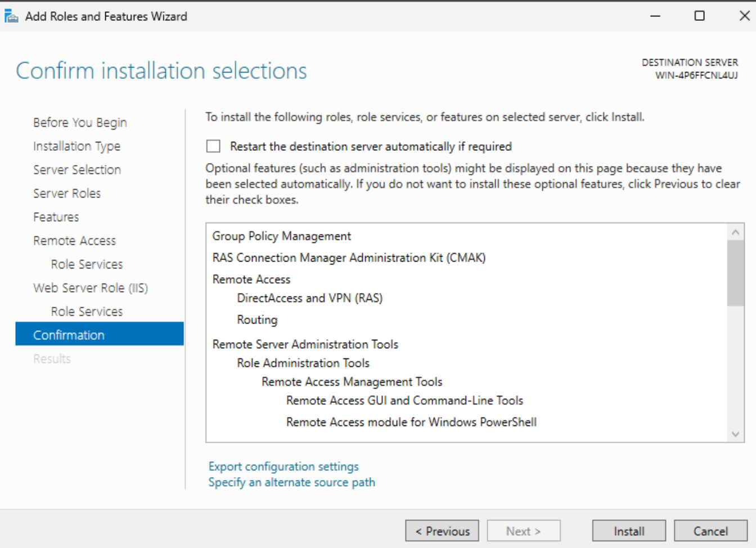This screenshot has width=756, height=548.
Task: Close the Add Roles and Features Wizard
Action: point(744,16)
